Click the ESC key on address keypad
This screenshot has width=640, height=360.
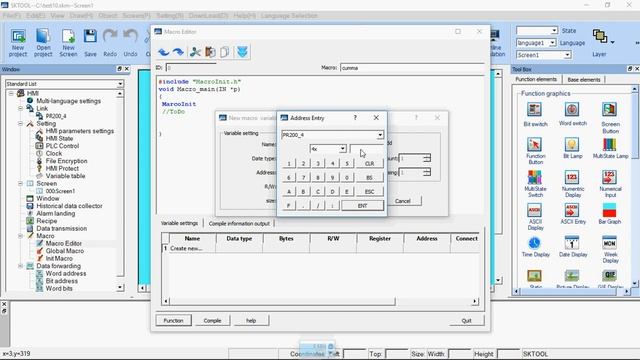pos(369,191)
